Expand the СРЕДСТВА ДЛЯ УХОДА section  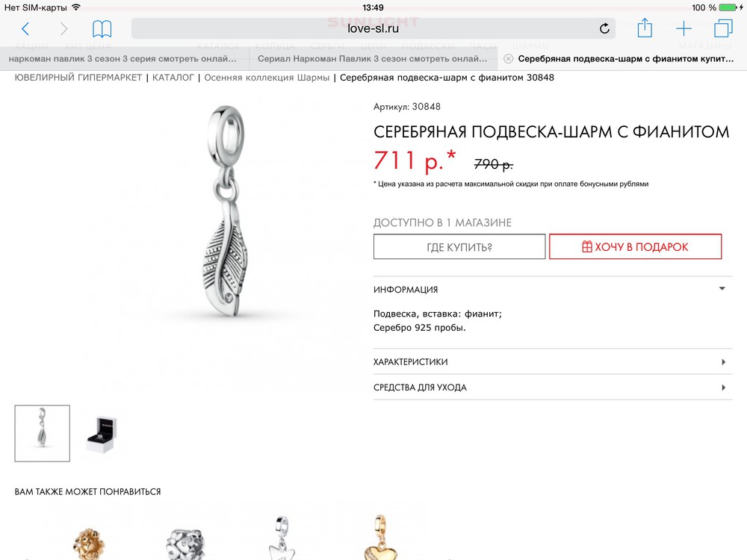553,388
